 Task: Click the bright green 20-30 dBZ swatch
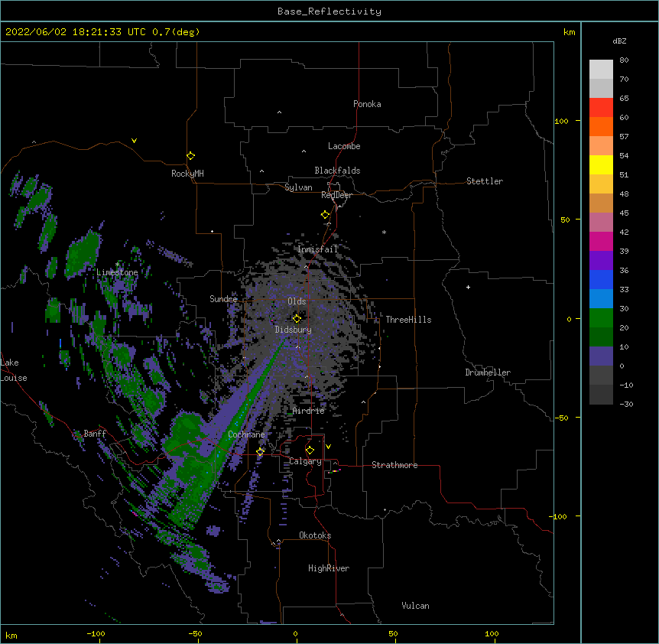(601, 318)
